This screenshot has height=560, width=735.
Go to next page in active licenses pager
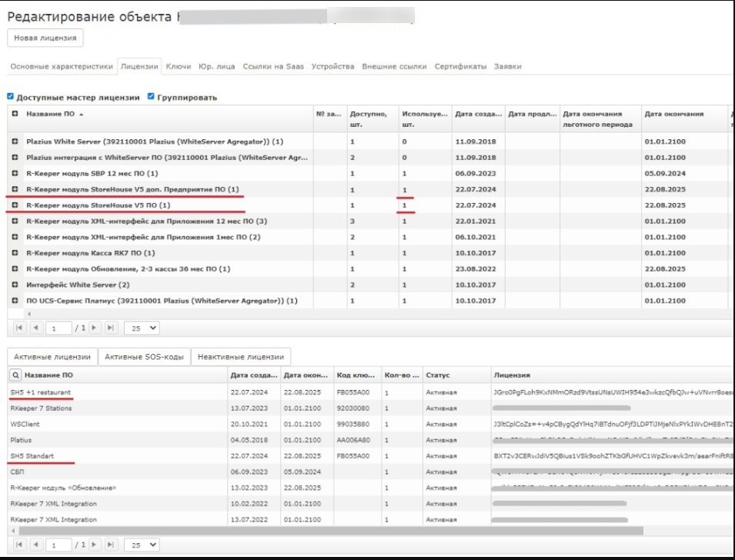pos(94,545)
